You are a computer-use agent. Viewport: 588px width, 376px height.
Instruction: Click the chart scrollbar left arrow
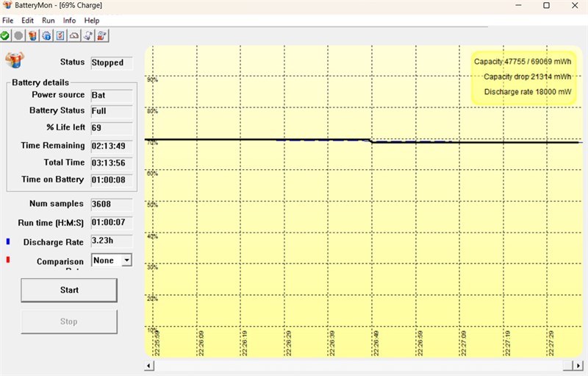click(x=149, y=366)
